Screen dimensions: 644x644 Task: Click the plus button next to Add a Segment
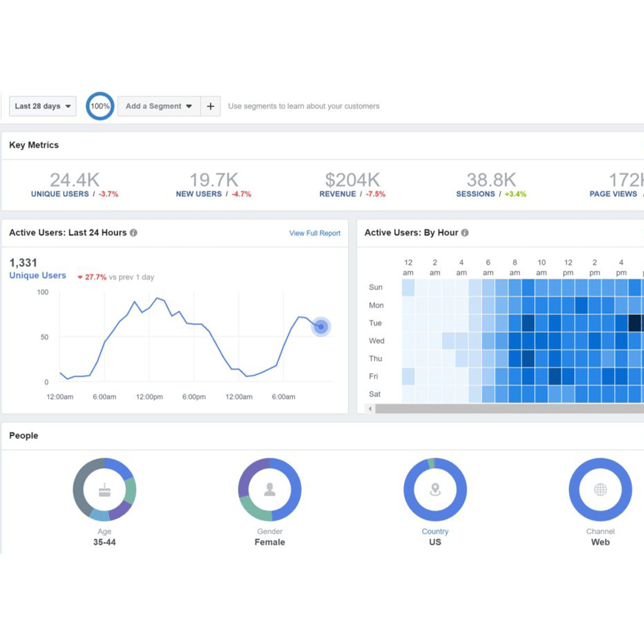pyautogui.click(x=210, y=106)
